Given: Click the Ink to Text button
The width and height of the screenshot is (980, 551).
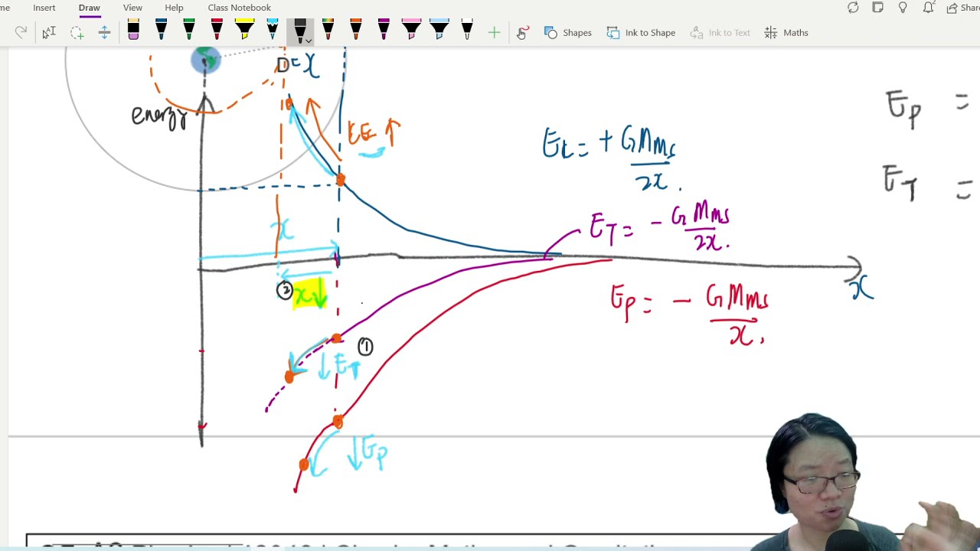Looking at the screenshot, I should [720, 32].
